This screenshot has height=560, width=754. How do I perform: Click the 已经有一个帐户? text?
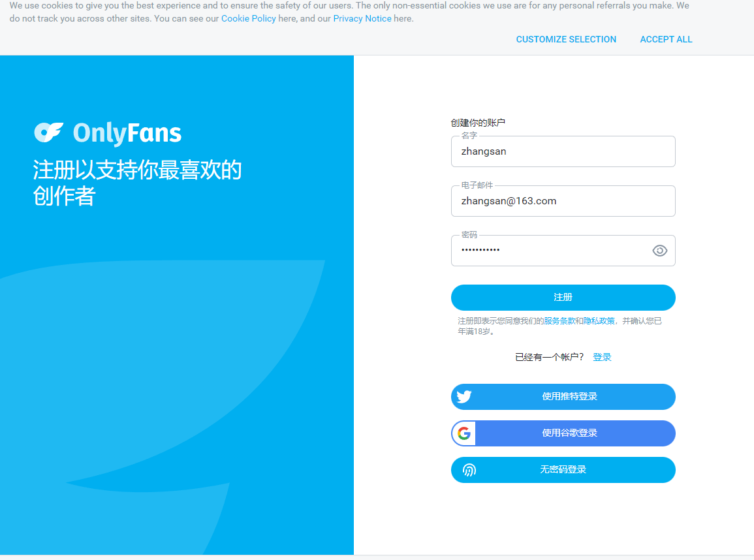(x=549, y=356)
